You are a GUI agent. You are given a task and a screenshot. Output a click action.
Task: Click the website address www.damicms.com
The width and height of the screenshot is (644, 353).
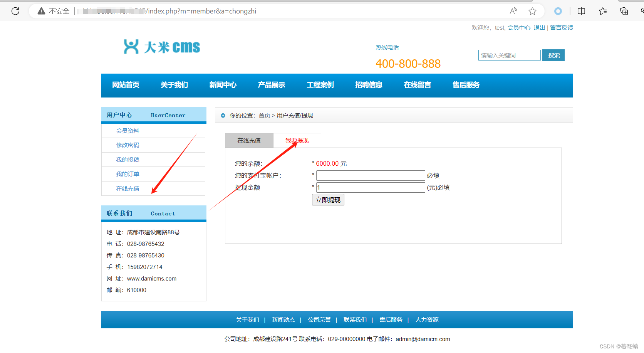152,279
